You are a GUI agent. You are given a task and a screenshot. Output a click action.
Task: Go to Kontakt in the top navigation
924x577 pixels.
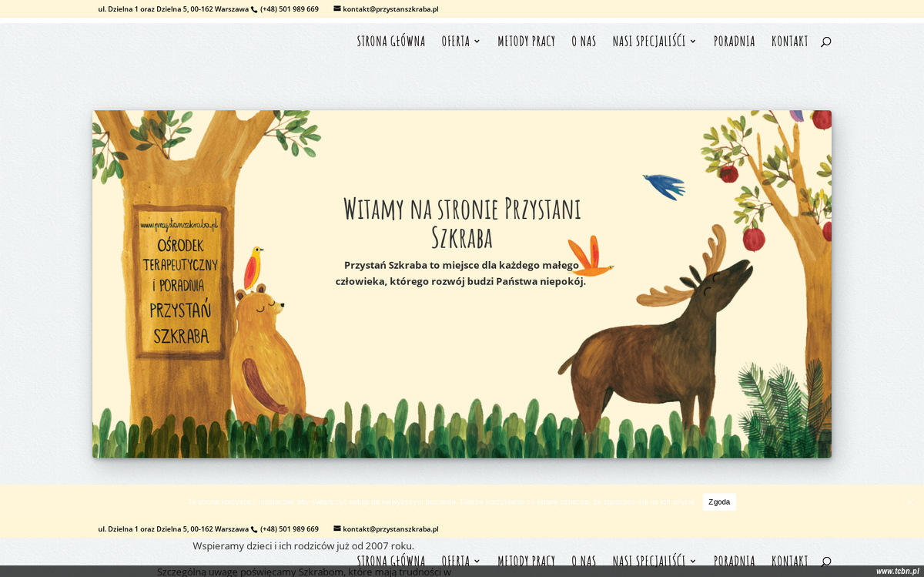click(x=790, y=42)
